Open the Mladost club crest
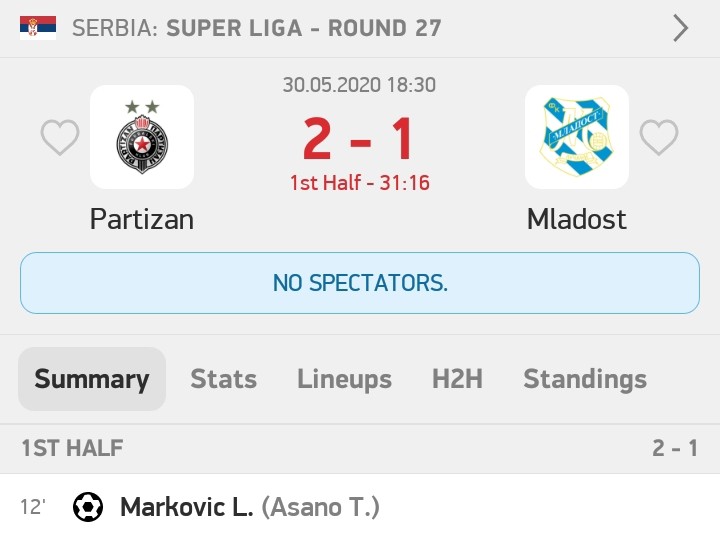Viewport: 720px width, 540px height. (577, 137)
